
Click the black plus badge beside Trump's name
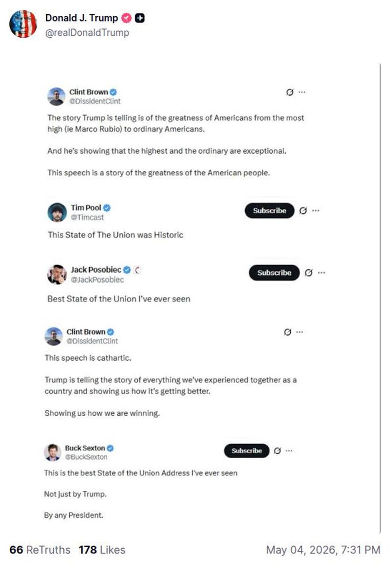pos(140,18)
